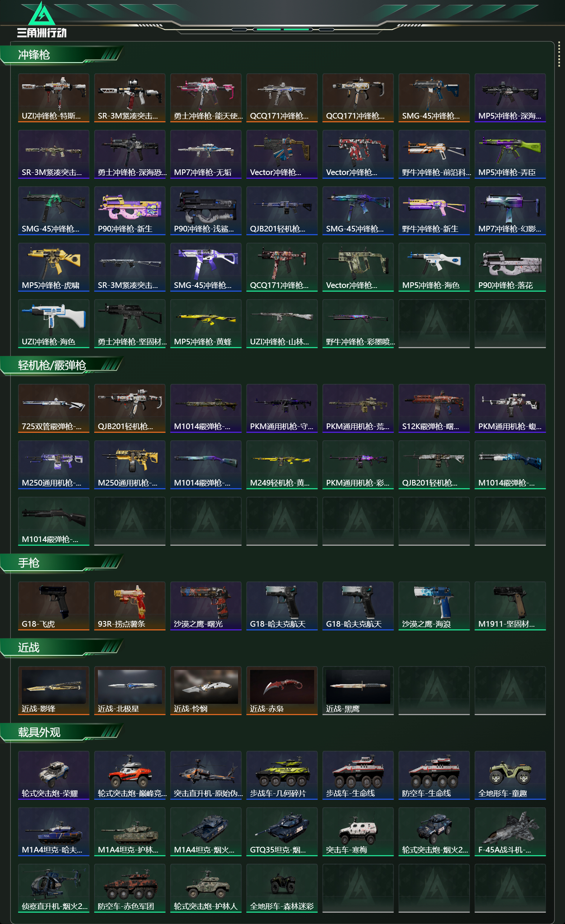This screenshot has width=565, height=924.
Task: Select the 突击车-寒梅 vehicle skin
Action: point(358,832)
